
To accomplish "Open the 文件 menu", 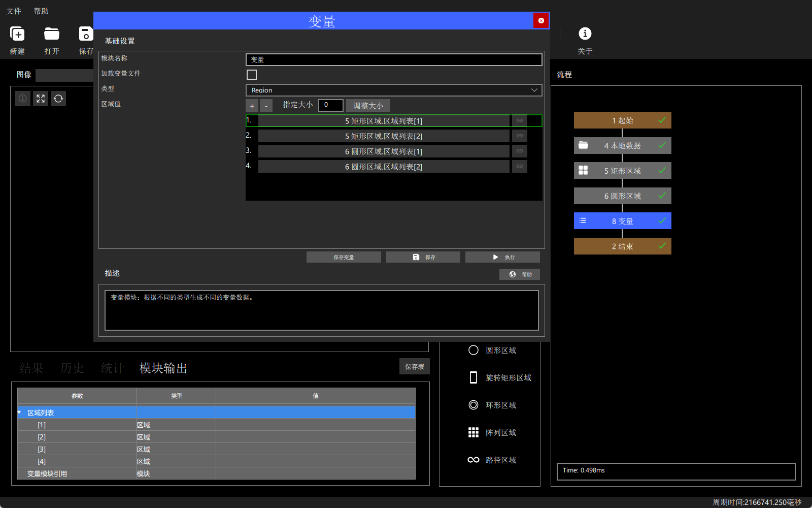I will pos(14,11).
